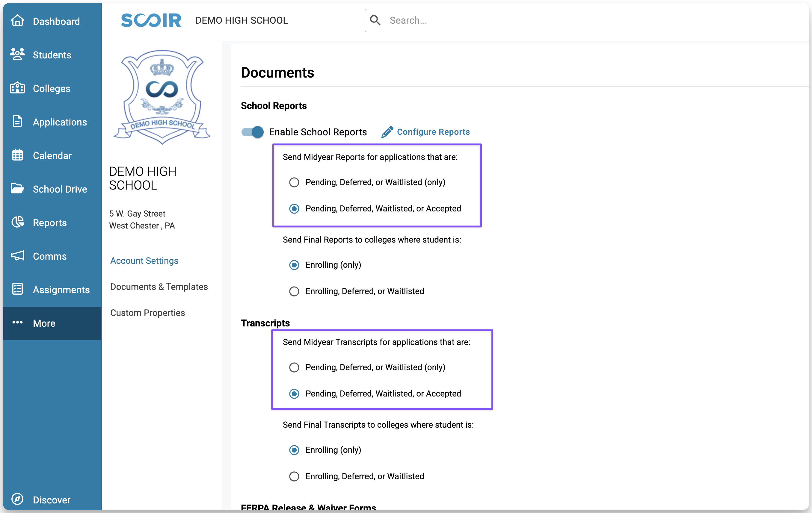The height and width of the screenshot is (513, 812).
Task: Open the More menu in sidebar
Action: 44,323
